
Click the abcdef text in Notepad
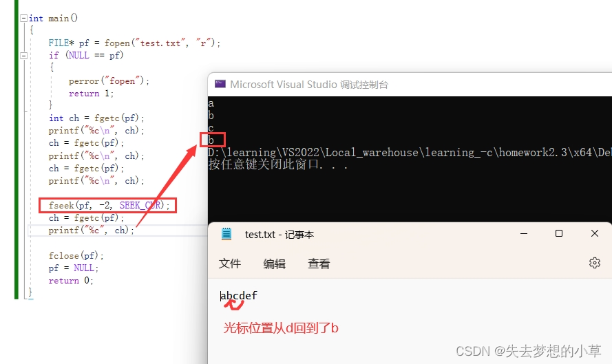click(238, 296)
